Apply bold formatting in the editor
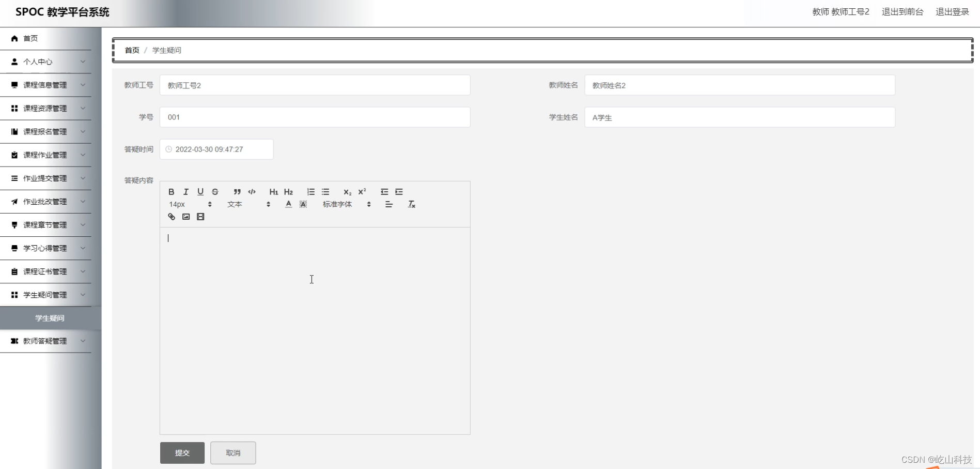The height and width of the screenshot is (469, 980). click(x=171, y=192)
